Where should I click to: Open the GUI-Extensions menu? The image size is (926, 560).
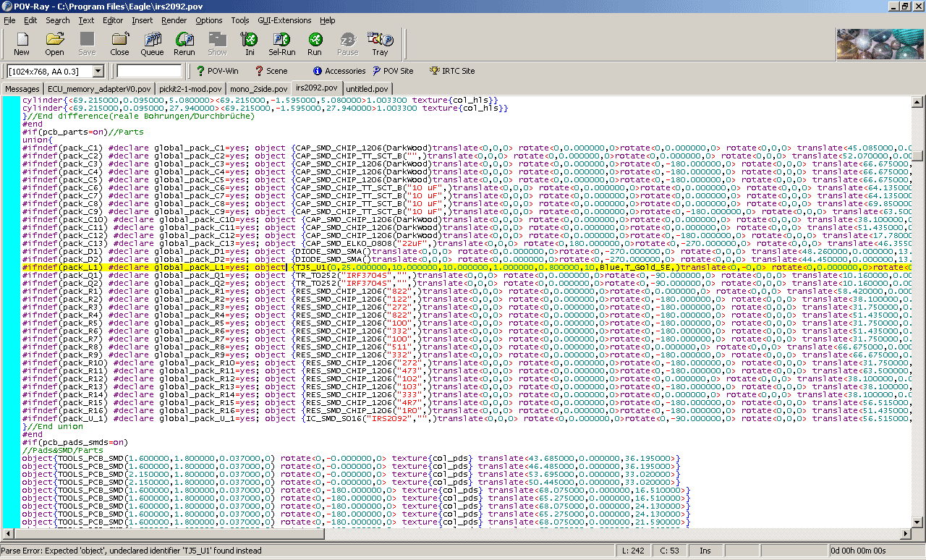pyautogui.click(x=284, y=20)
